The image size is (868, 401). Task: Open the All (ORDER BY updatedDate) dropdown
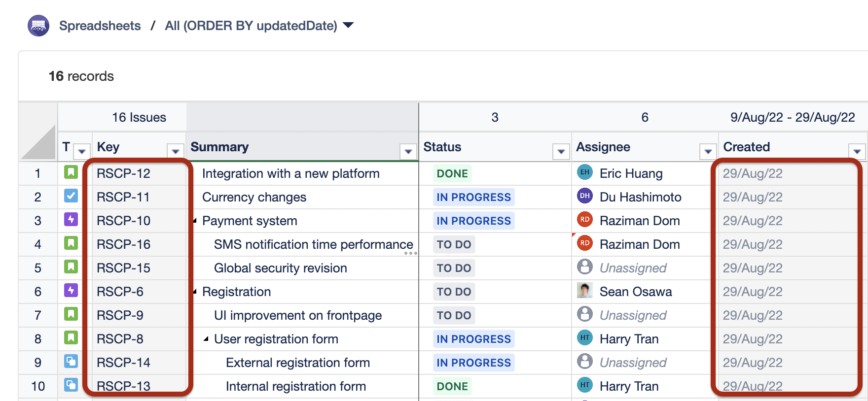pos(348,26)
